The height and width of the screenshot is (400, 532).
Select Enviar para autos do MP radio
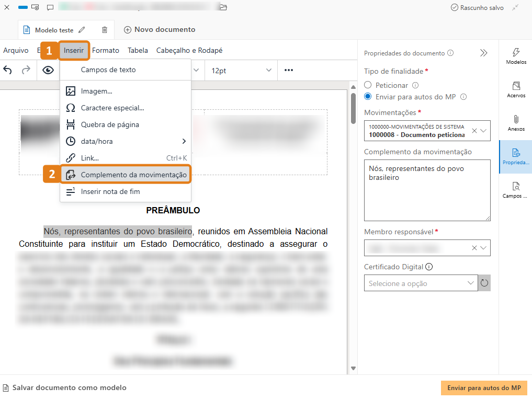point(368,97)
